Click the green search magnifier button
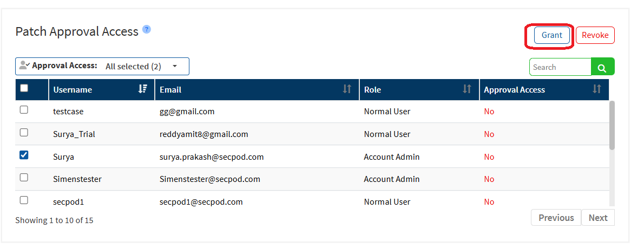Viewport: 644px width, 248px height. coord(602,67)
